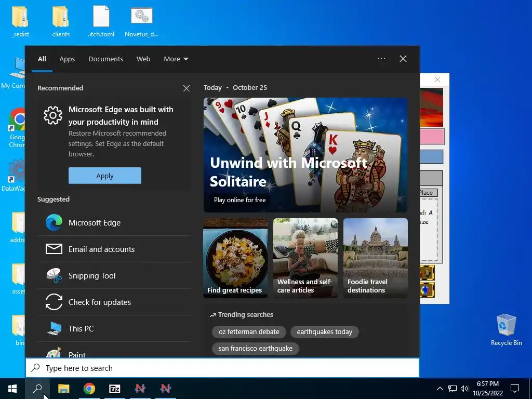Image resolution: width=532 pixels, height=399 pixels.
Task: Open the Recycle Bin on desktop
Action: click(506, 330)
